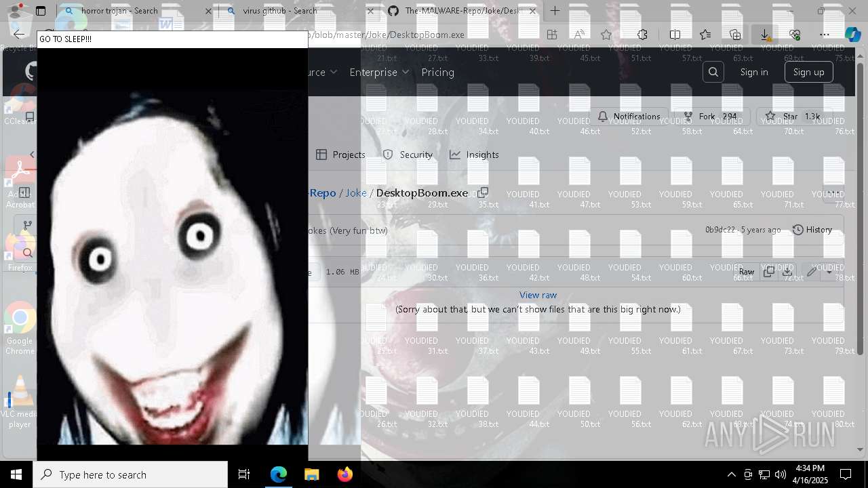This screenshot has width=868, height=488.
Task: Open the Collections icon in Edge toolbar
Action: click(735, 35)
